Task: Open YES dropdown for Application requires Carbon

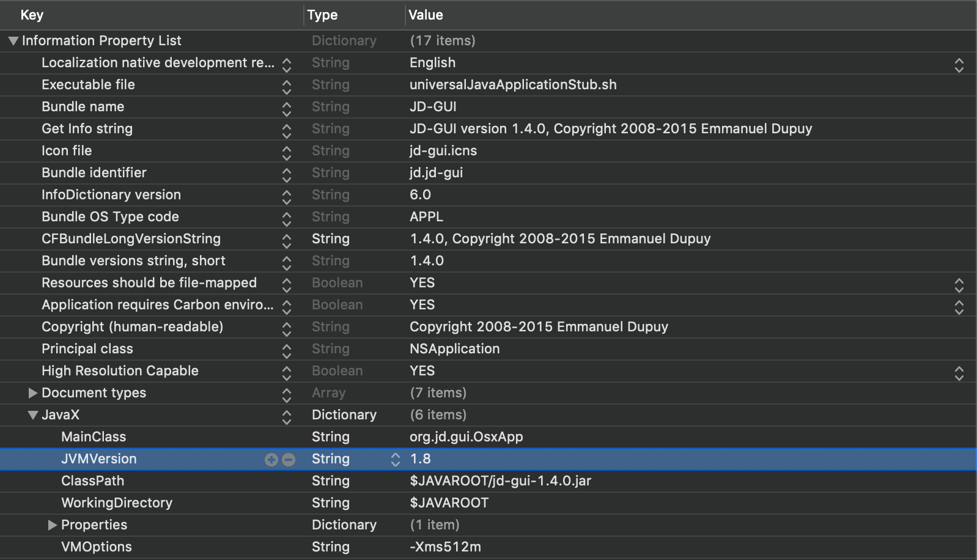Action: click(959, 308)
